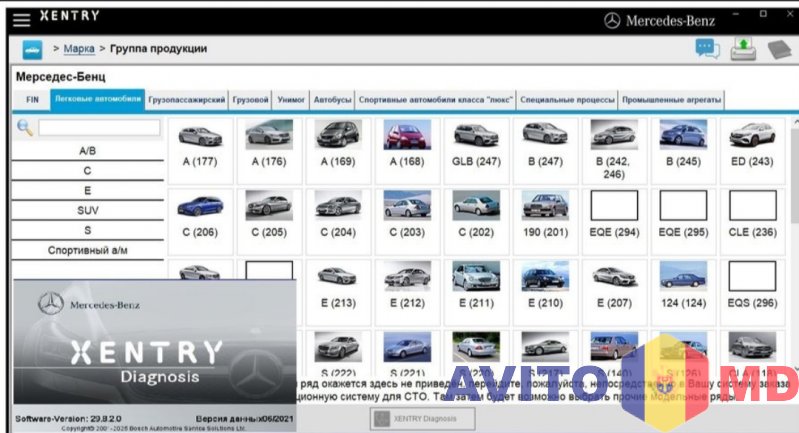Click the magnifying glass search icon
This screenshot has width=799, height=433.
[x=25, y=128]
